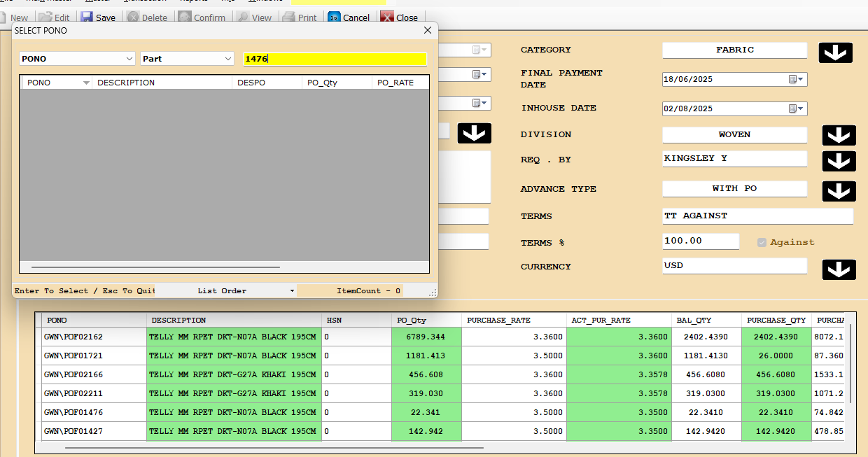Expand the PONO search field dropdown

(129, 59)
